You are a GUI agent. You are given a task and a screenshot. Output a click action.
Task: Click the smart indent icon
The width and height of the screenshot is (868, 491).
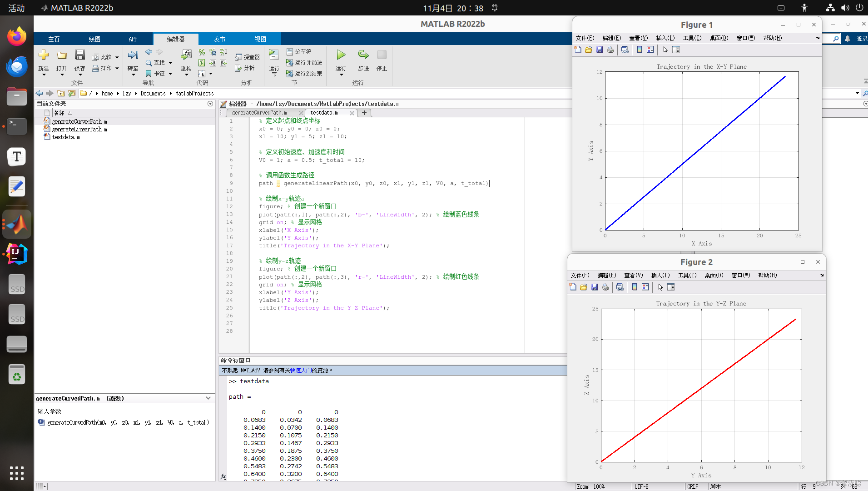coord(202,63)
